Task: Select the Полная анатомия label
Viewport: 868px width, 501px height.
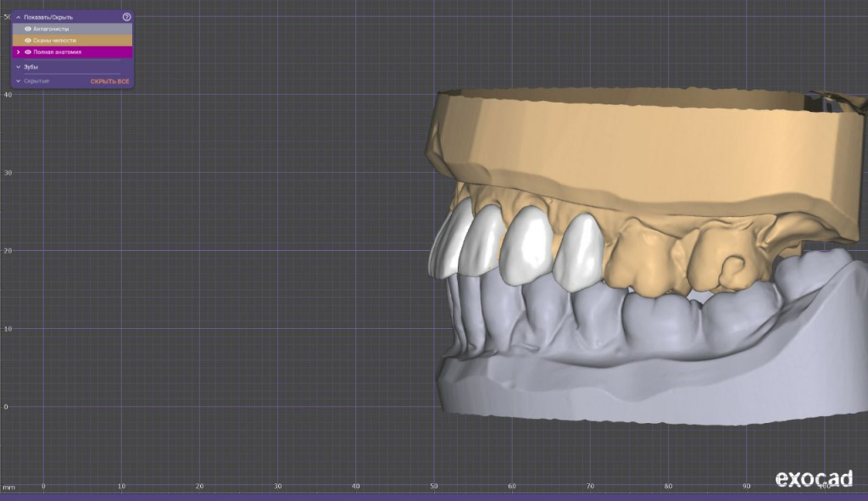Action: (x=58, y=52)
